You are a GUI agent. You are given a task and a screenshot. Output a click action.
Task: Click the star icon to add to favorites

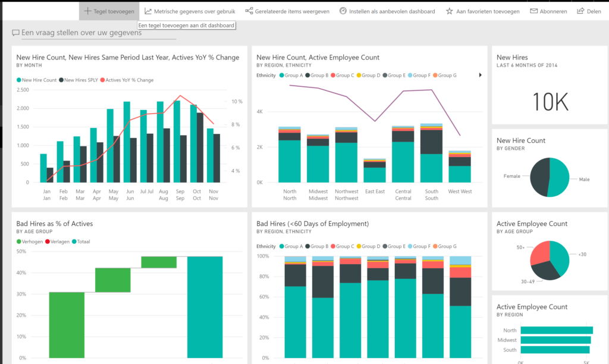tap(450, 11)
